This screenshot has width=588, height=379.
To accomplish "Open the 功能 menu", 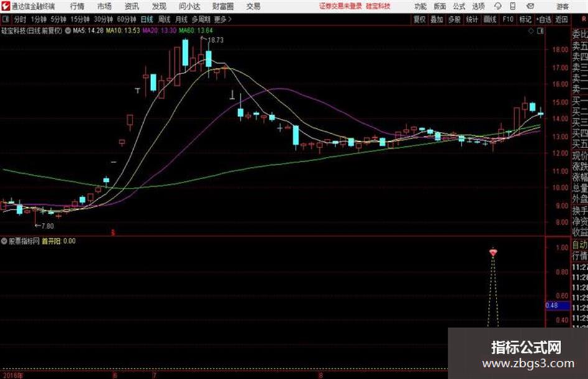I will (421, 6).
